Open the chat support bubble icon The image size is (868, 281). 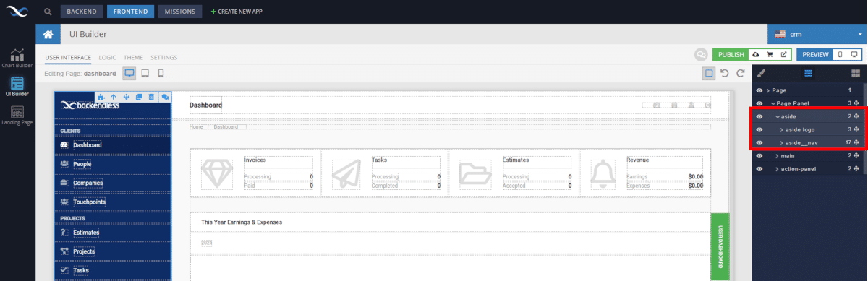[700, 54]
